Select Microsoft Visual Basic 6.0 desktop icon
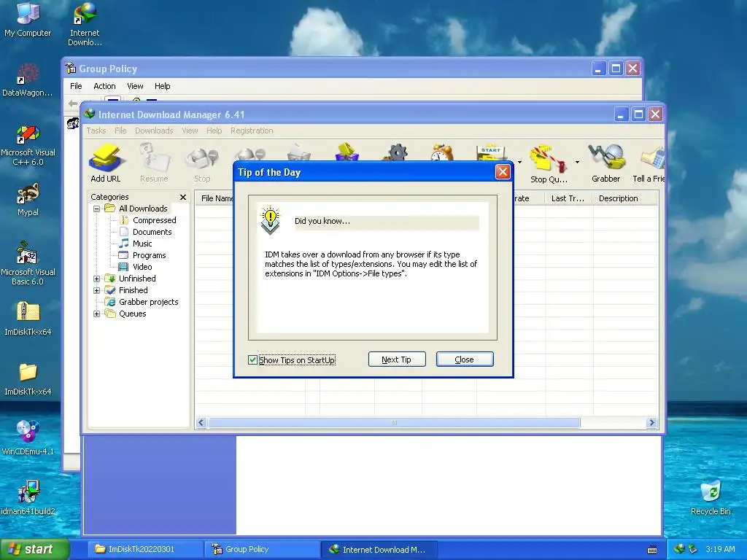This screenshot has width=747, height=560. pyautogui.click(x=28, y=264)
